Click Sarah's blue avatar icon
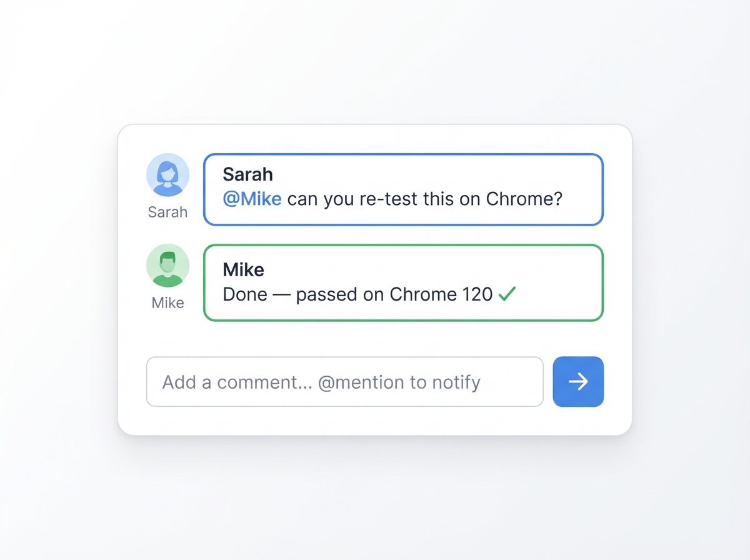Viewport: 750px width, 560px height. 167,175
